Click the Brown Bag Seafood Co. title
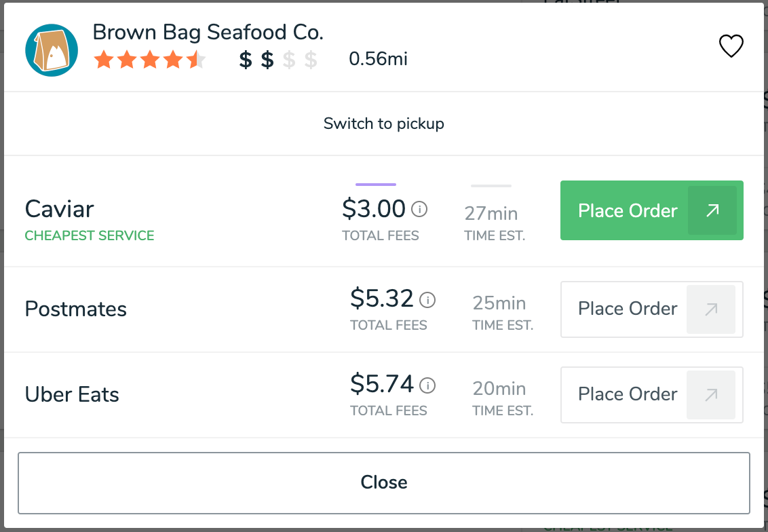Screen dimensions: 768x532 208,33
